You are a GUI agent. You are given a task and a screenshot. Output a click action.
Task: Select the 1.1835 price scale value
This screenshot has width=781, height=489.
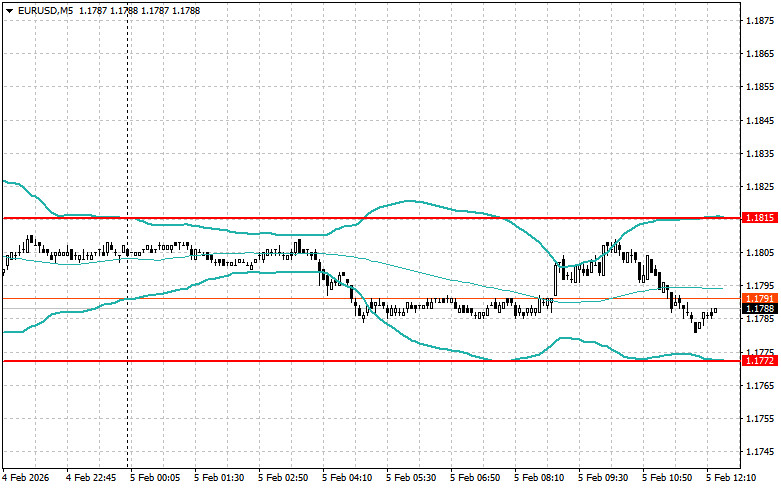pyautogui.click(x=760, y=153)
